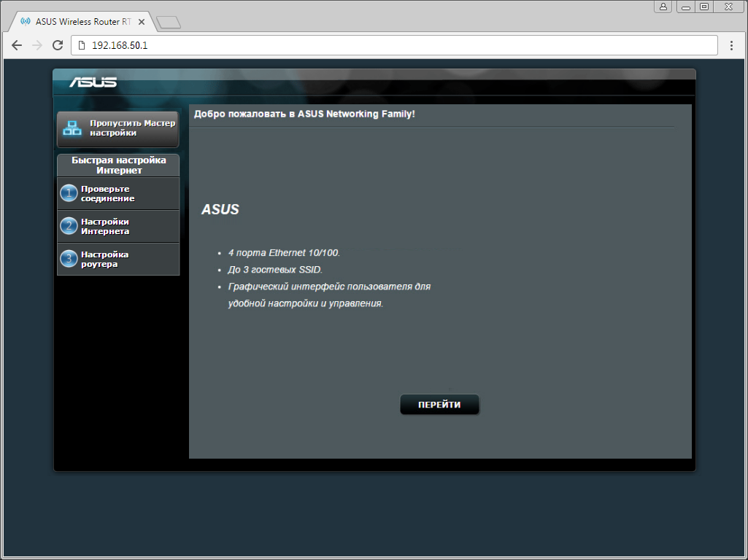Viewport: 748px width, 560px height.
Task: Click the network icon on skip wizard button
Action: pyautogui.click(x=72, y=128)
